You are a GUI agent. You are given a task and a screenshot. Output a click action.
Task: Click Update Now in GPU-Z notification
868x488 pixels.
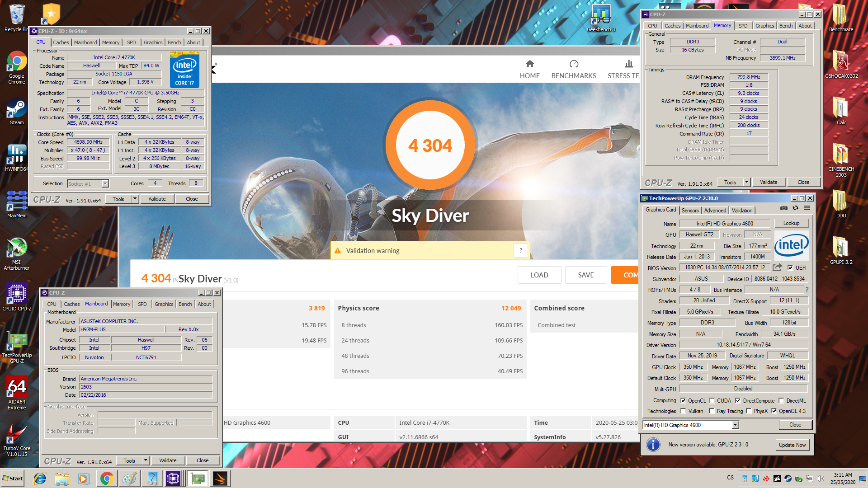pos(792,445)
